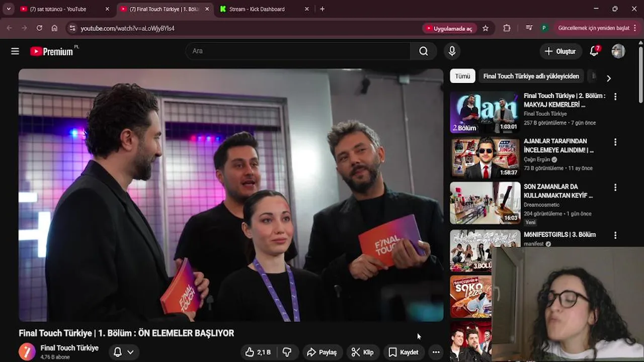Open options for Son Zamanlar Da video
The height and width of the screenshot is (362, 644).
coord(615,188)
